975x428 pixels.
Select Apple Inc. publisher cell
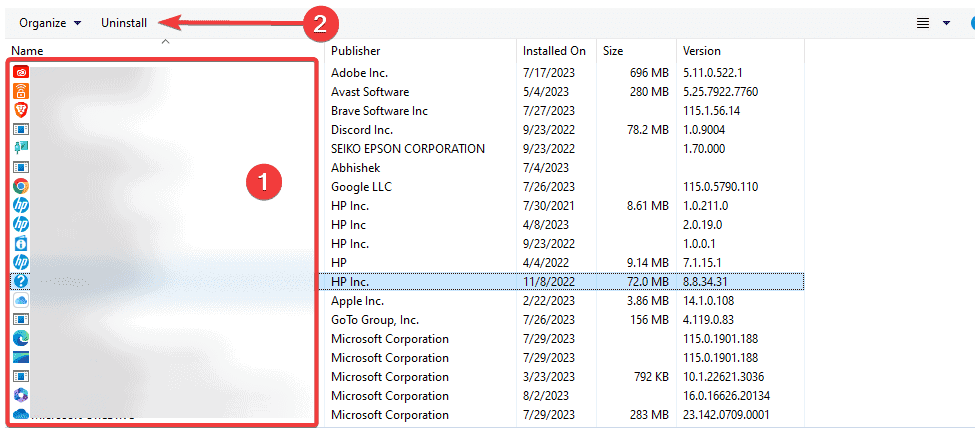point(358,300)
